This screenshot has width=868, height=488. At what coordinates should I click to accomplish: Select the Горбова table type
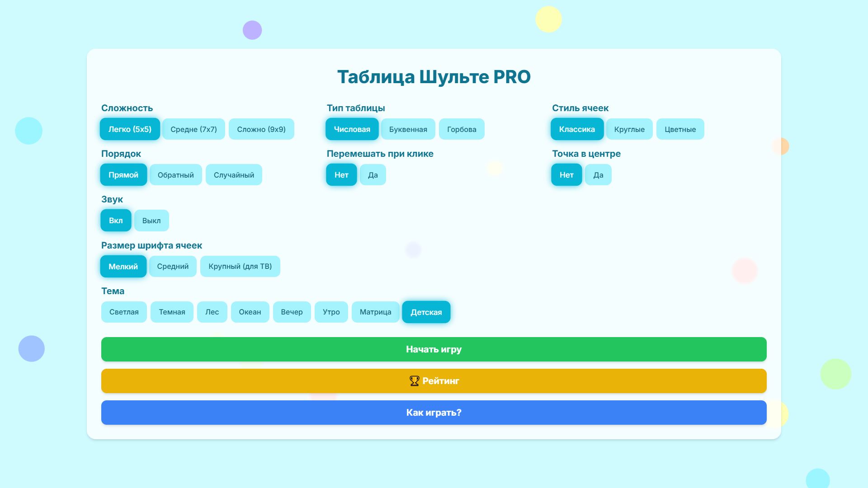point(462,129)
